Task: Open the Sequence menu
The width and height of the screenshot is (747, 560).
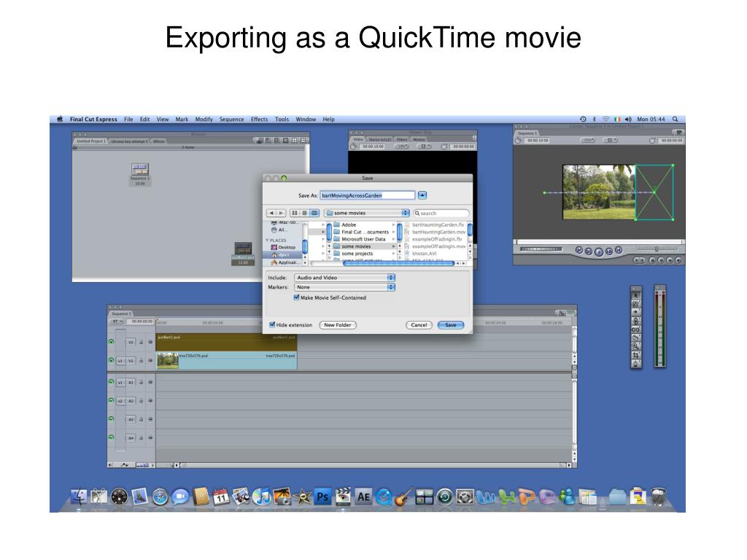Action: point(231,119)
